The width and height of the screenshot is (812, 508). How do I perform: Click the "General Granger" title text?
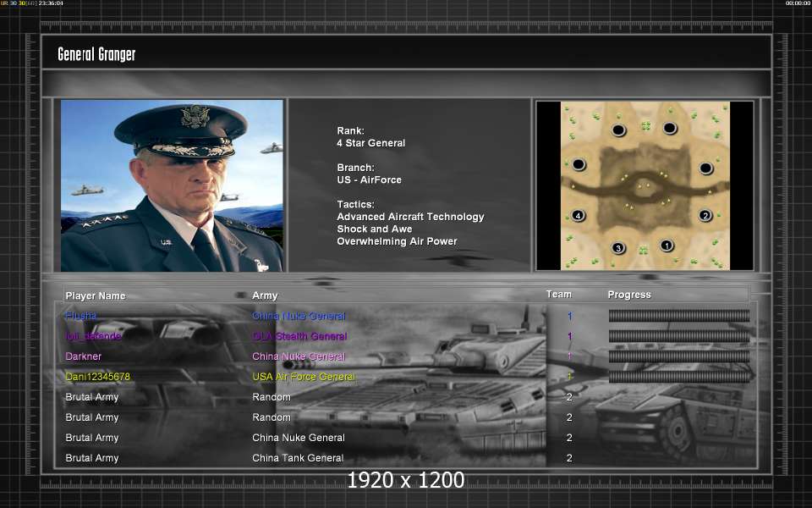coord(96,54)
